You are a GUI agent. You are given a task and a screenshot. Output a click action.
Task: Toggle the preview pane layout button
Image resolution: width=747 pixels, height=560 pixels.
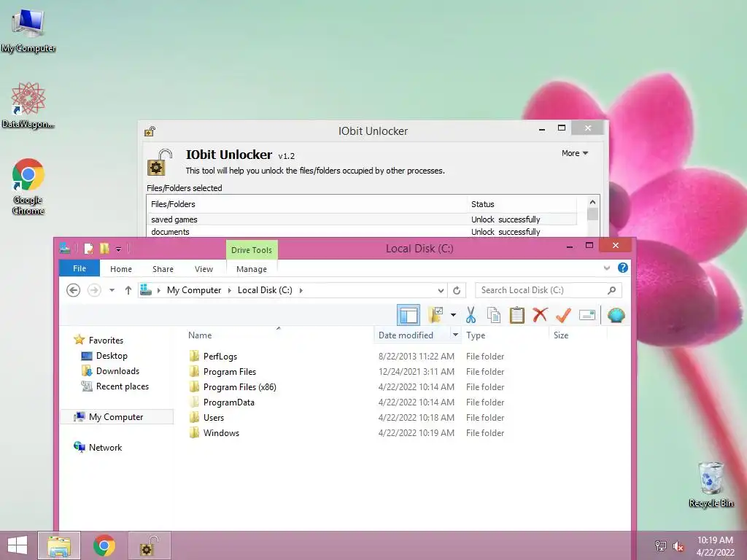(x=409, y=315)
